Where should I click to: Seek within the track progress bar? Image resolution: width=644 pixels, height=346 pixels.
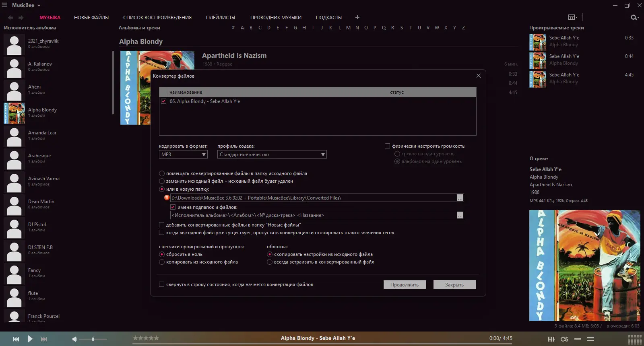pos(322,344)
